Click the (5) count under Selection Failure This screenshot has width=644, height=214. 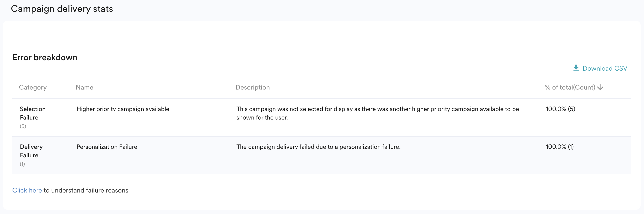pos(23,126)
